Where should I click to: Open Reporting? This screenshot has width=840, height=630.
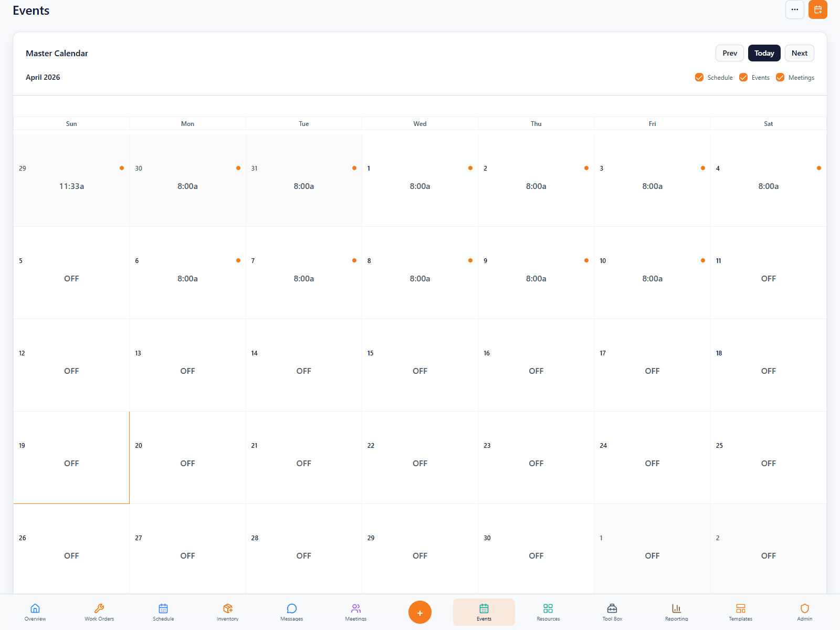[x=676, y=612]
